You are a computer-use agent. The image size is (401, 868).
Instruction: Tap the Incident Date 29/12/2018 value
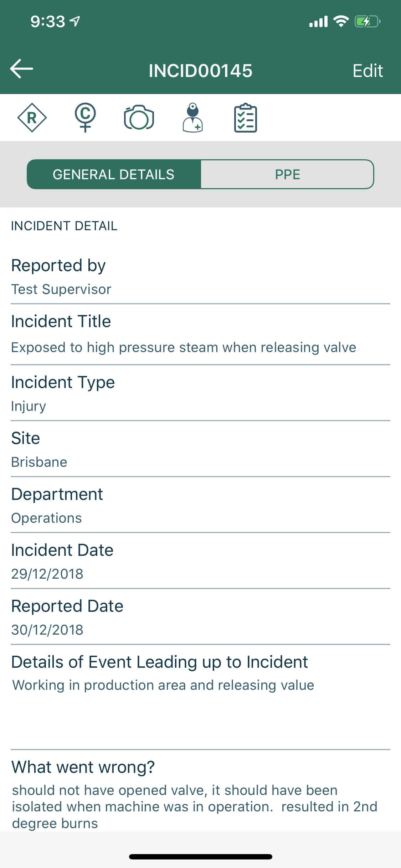(x=47, y=574)
